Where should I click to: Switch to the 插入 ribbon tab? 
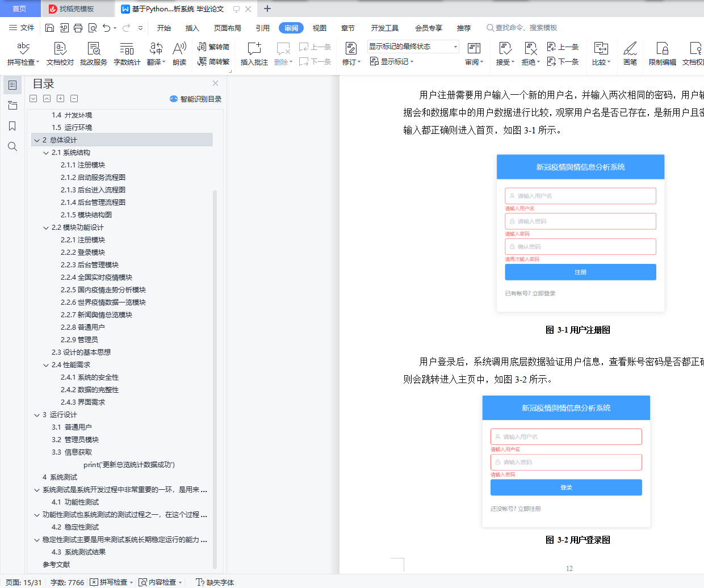point(192,28)
